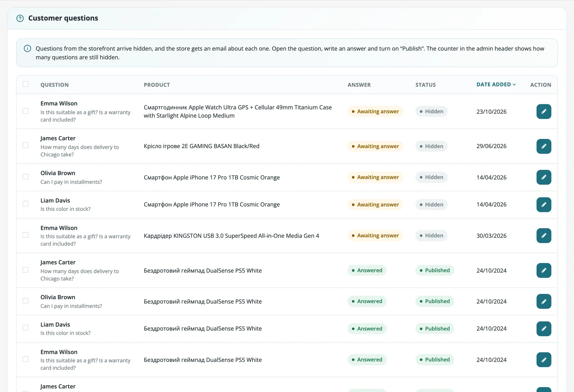Edit James Carter's gaming chair question
Screen dimensions: 574x392
pos(544,146)
